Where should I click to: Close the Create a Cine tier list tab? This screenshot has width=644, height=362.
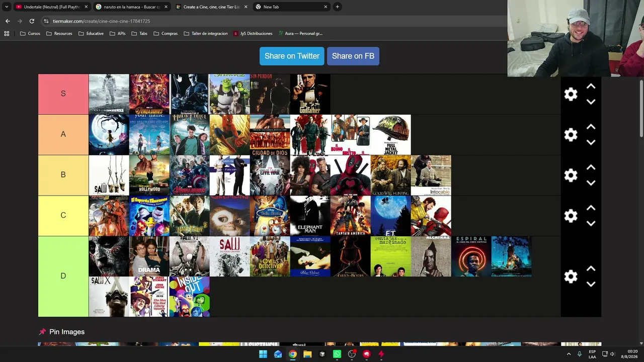point(246,7)
